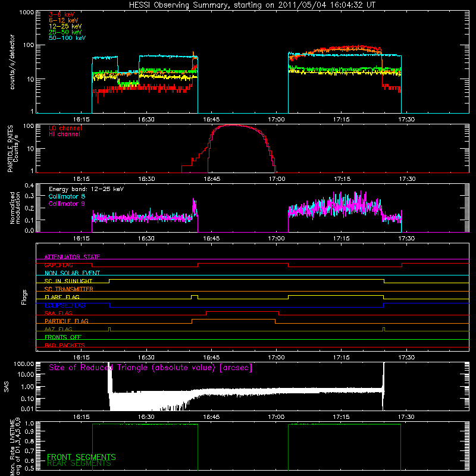This screenshot has width=476, height=476.
Task: Click the raised SAA FLAG segment
Action: [x=243, y=312]
